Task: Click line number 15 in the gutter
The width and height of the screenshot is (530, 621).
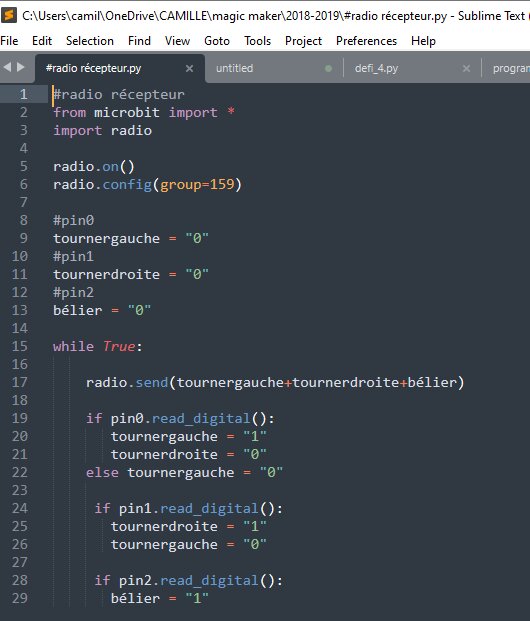Action: click(x=20, y=346)
